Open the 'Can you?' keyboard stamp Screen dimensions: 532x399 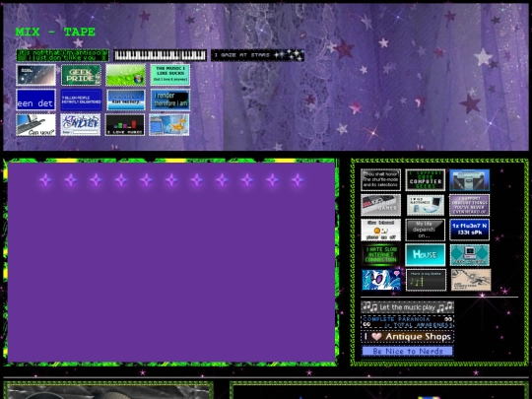pyautogui.click(x=36, y=125)
